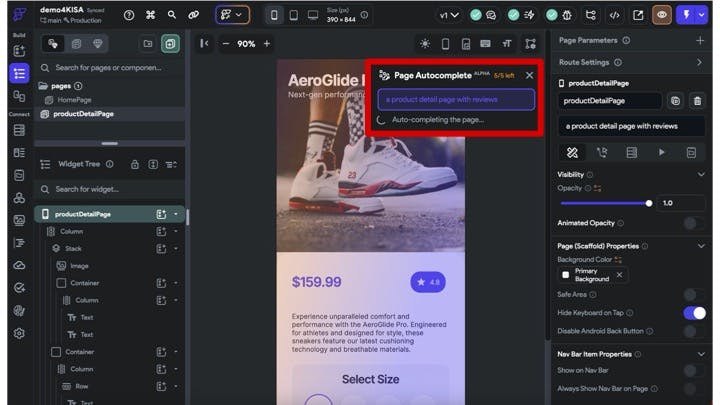Close the Page Autocomplete popup

[529, 75]
